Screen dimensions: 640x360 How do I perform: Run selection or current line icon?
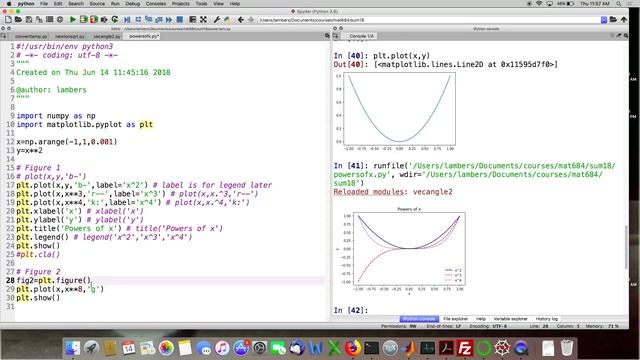point(104,20)
